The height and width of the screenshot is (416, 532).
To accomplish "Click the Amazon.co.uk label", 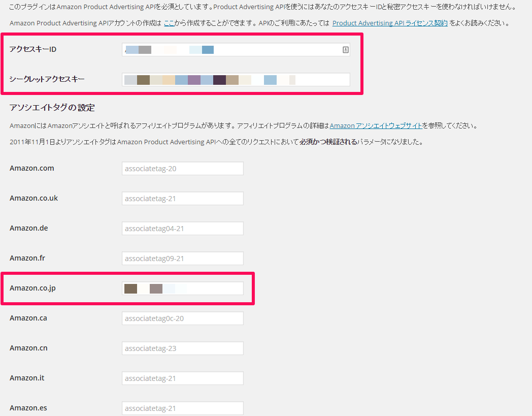I will [x=34, y=198].
